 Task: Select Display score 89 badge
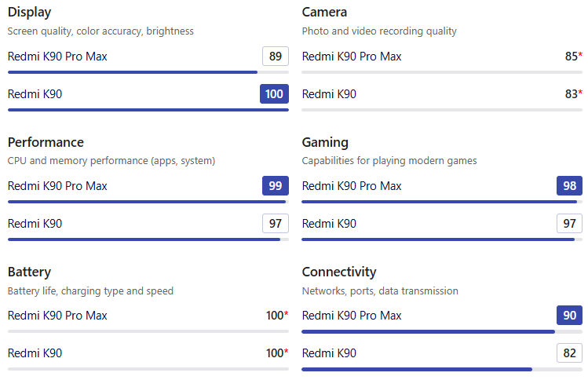click(276, 57)
